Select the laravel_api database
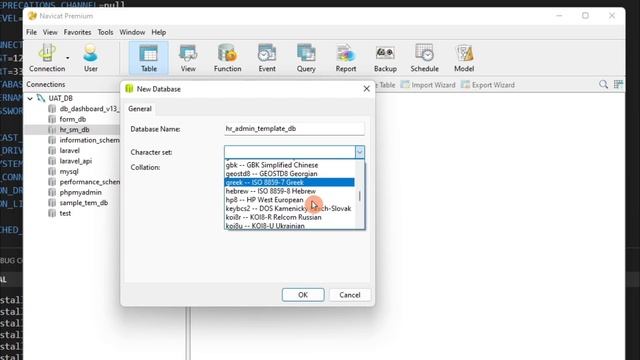 tap(76, 161)
